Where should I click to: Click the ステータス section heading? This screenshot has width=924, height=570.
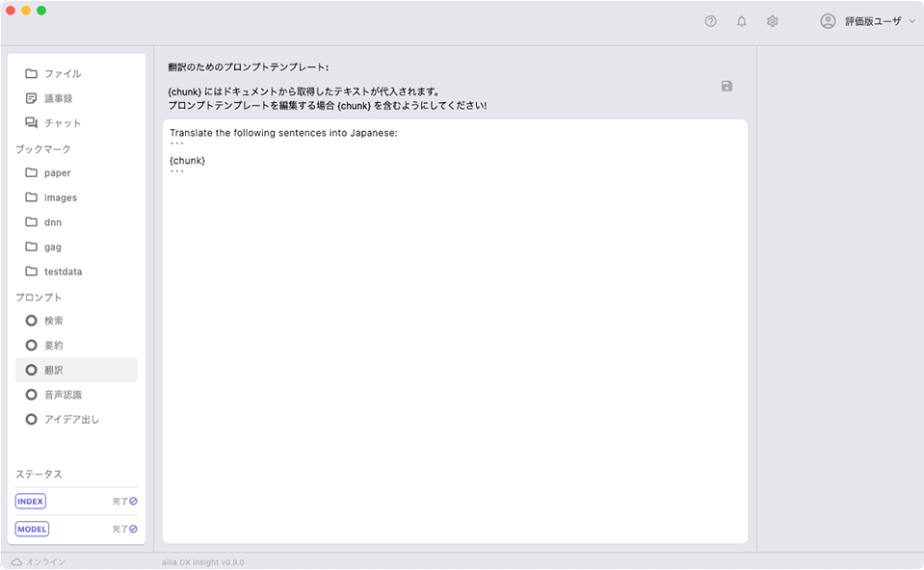click(39, 474)
